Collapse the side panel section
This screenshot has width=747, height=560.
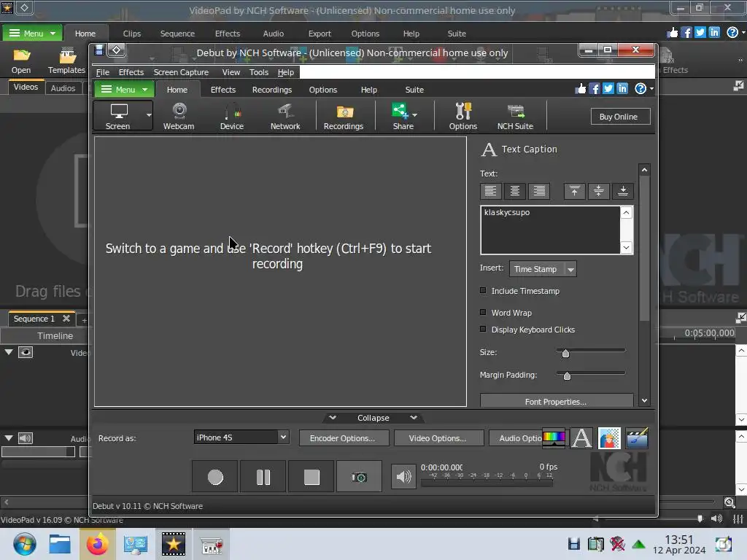[373, 418]
